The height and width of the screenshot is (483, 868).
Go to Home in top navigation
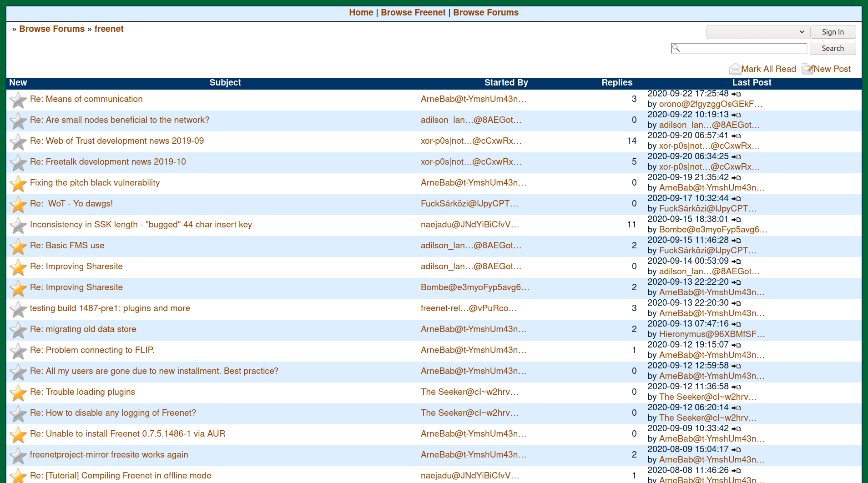(x=361, y=13)
